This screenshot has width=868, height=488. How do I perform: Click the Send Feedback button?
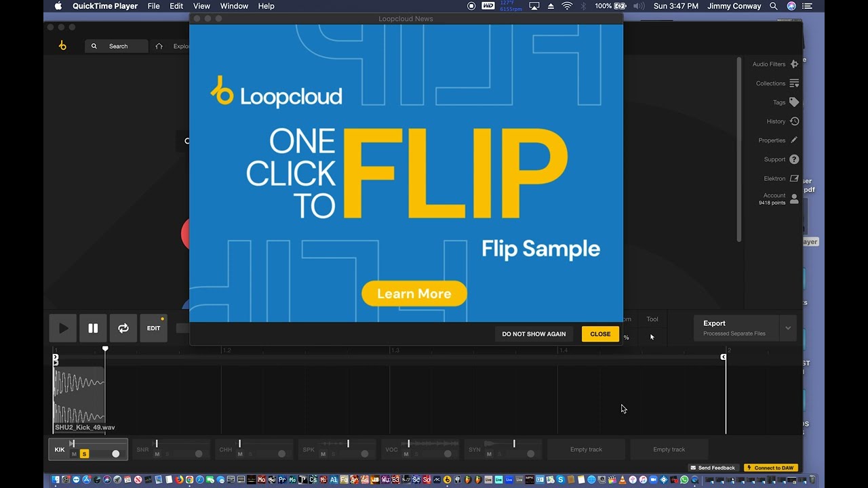click(x=713, y=468)
